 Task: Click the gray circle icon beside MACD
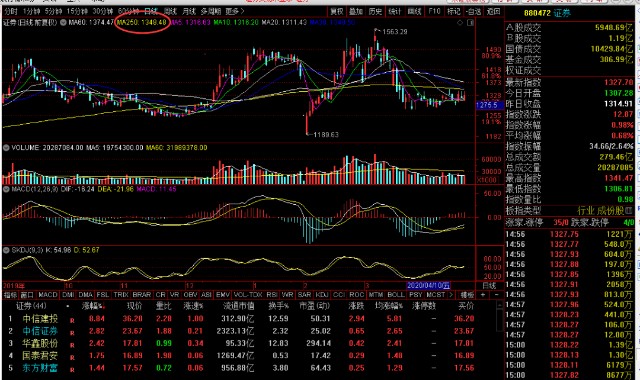(6, 189)
